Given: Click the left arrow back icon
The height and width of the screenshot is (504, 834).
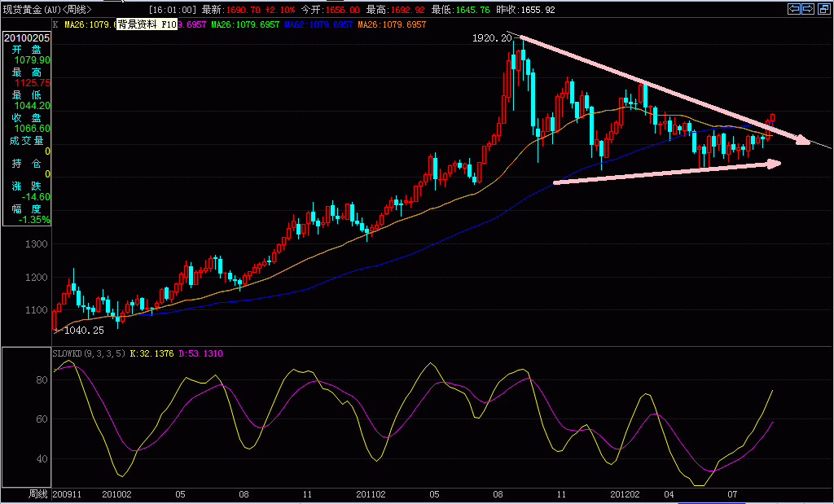Looking at the screenshot, I should click(x=794, y=8).
